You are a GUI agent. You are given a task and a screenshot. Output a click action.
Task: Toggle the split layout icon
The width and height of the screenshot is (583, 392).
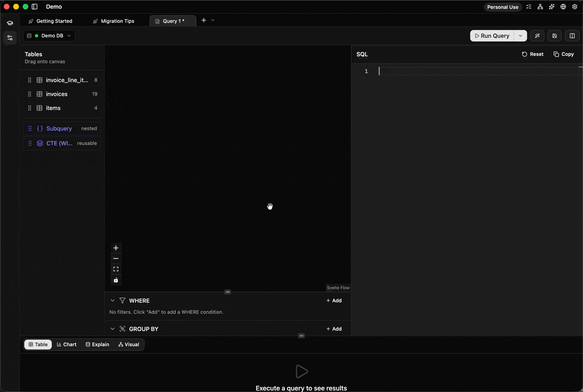pyautogui.click(x=572, y=36)
